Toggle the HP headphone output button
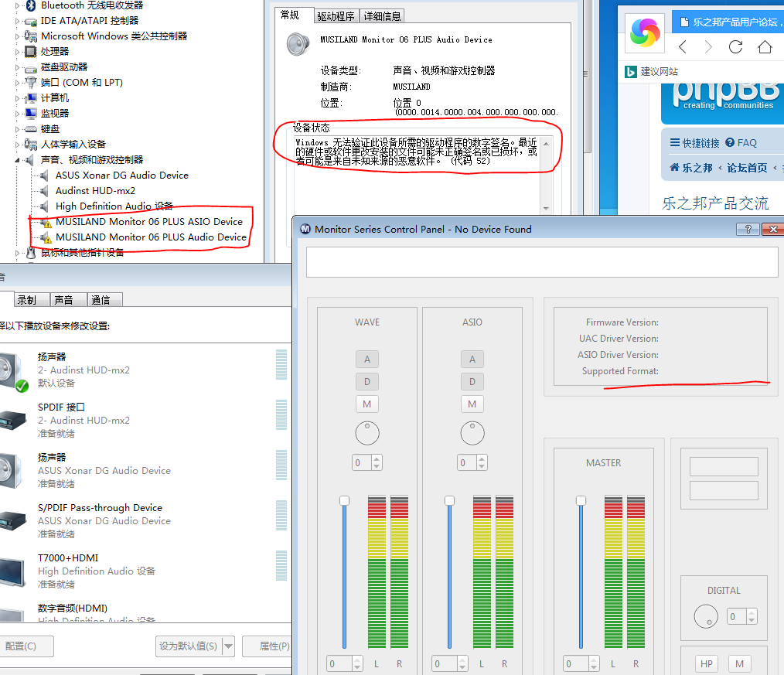 coord(706,663)
